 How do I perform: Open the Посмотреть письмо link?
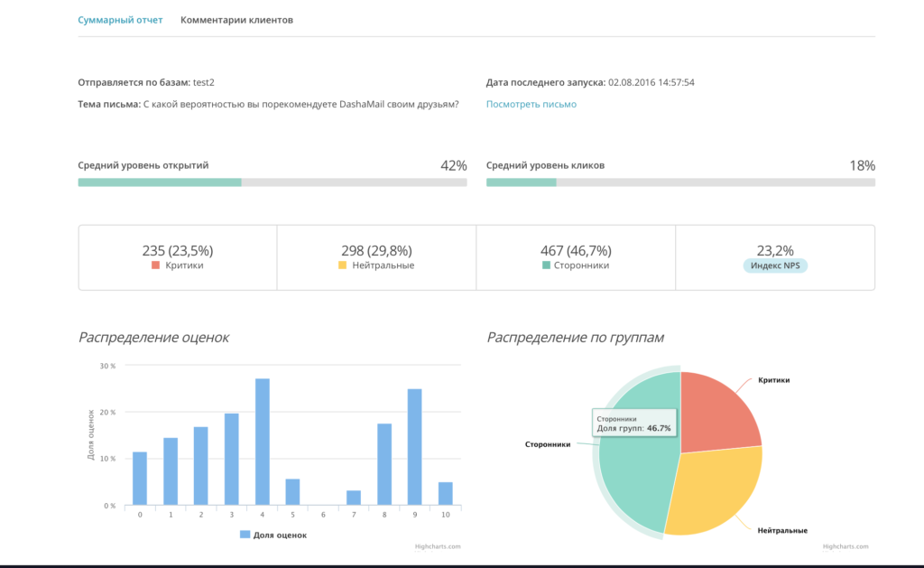click(531, 104)
